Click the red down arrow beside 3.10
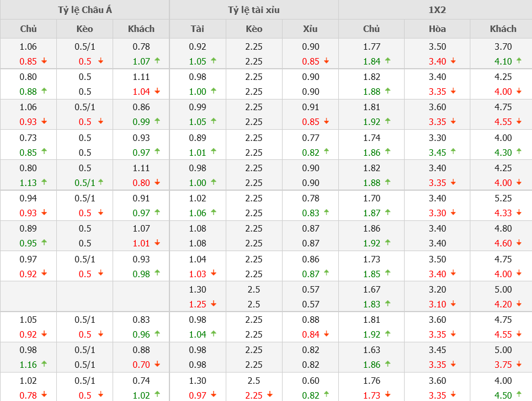 click(453, 303)
